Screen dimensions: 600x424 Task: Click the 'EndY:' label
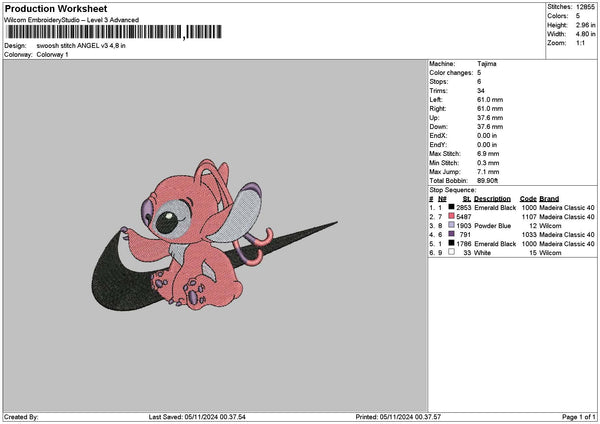point(438,145)
